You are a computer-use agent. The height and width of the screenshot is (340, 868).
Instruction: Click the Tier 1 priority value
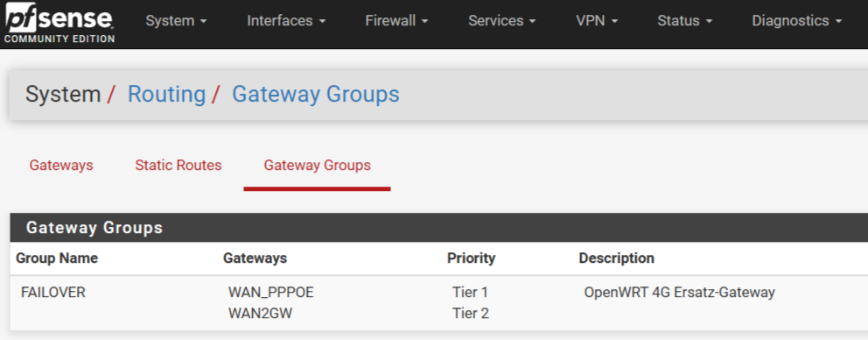[471, 293]
